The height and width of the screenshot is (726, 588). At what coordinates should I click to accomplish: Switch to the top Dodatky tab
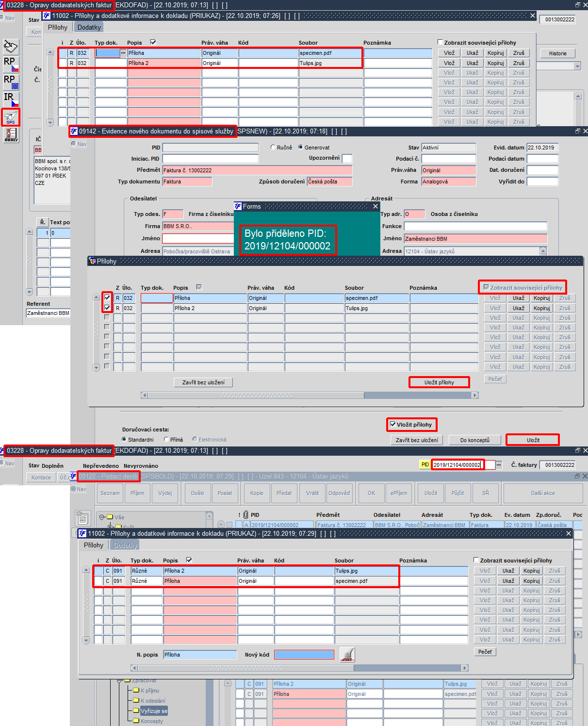89,27
